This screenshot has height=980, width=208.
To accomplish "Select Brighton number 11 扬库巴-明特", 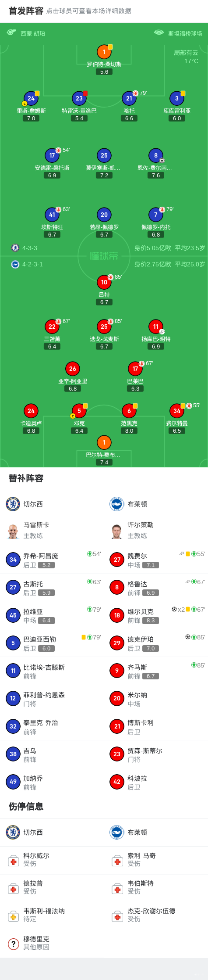I will tap(155, 327).
